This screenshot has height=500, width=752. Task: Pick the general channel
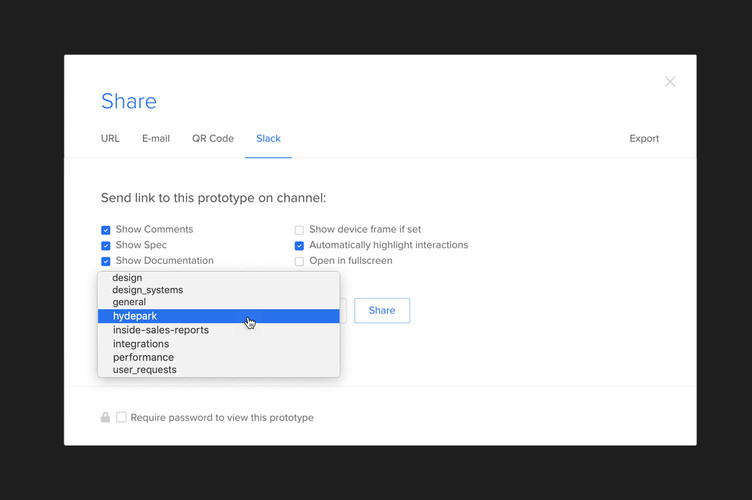(x=219, y=302)
